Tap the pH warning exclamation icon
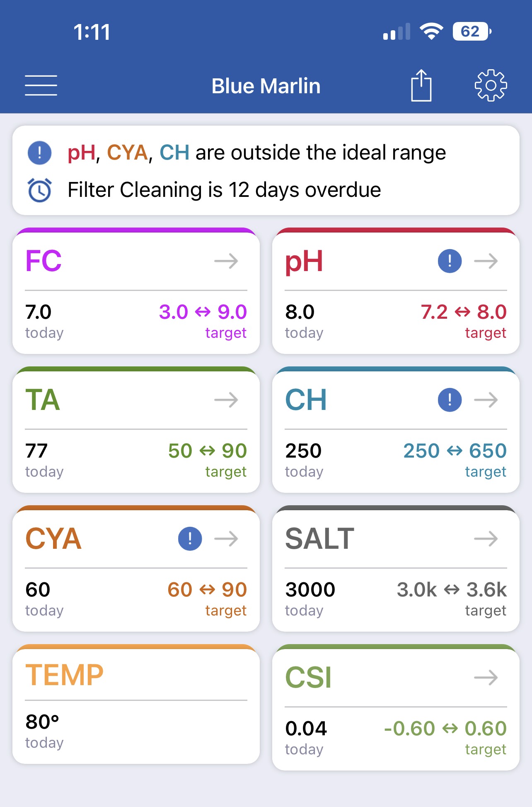 tap(450, 261)
